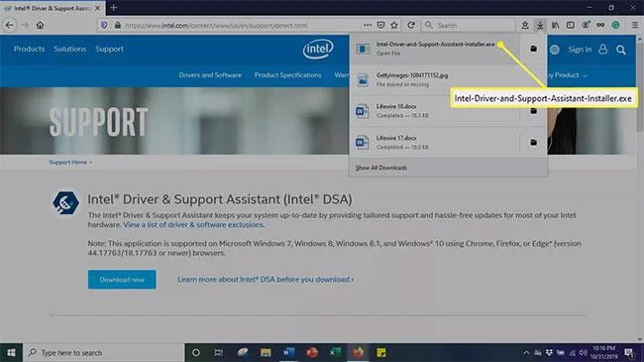The width and height of the screenshot is (644, 362).
Task: Open the Products menu
Action: click(29, 49)
